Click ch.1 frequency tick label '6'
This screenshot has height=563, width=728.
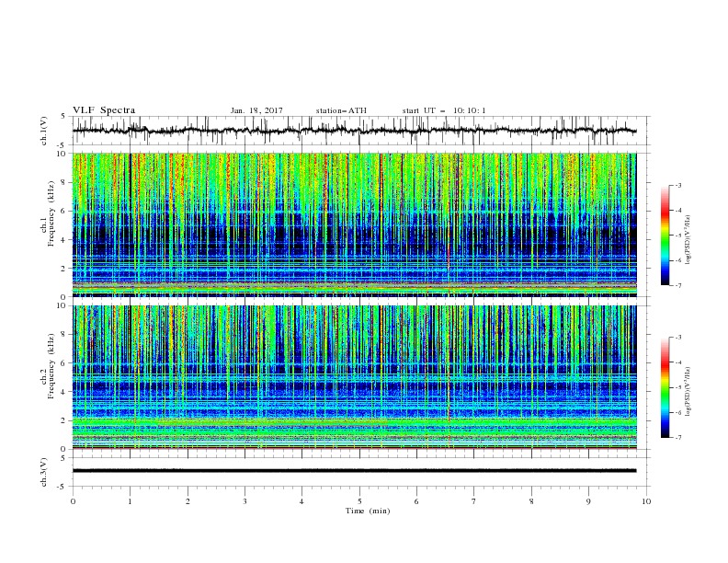[x=63, y=211]
